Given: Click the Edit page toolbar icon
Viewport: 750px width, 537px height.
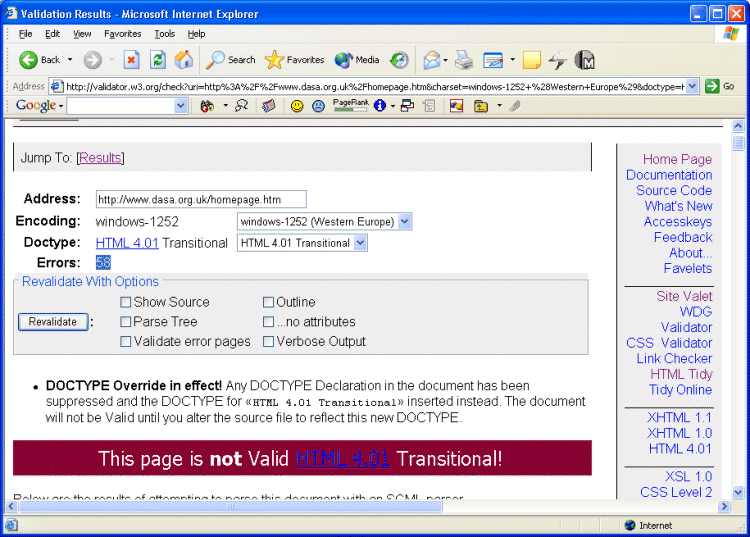Looking at the screenshot, I should point(493,60).
